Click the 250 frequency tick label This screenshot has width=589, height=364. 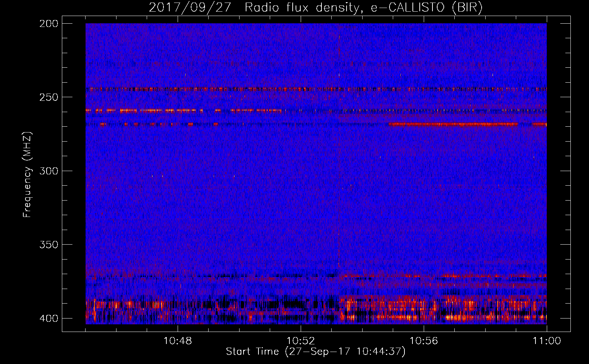[48, 97]
